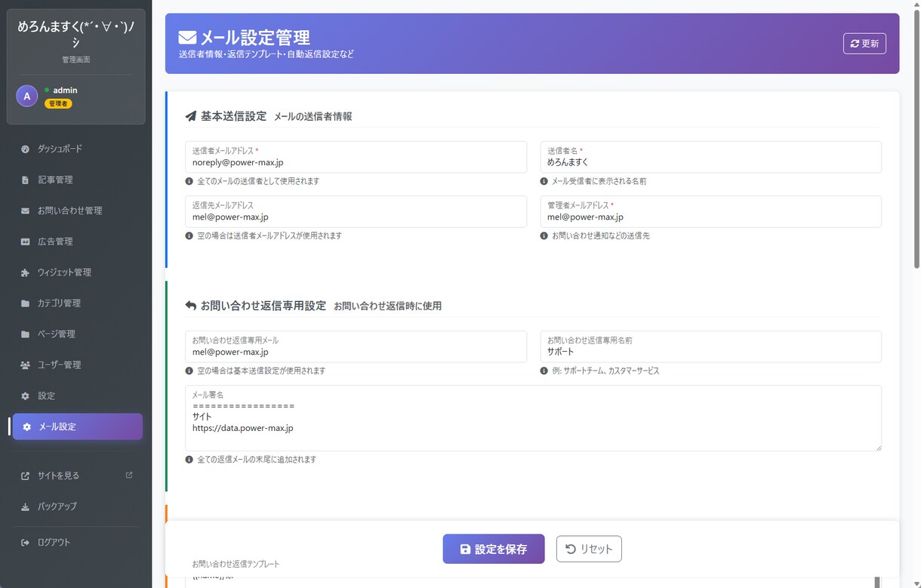Screen dimensions: 921x588
Task: Click the small open-in-new icon right of サイトを見る
Action: [129, 475]
